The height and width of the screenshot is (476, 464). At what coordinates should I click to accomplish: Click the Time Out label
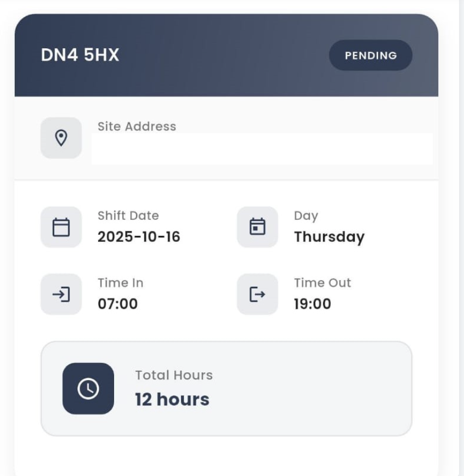coord(322,283)
